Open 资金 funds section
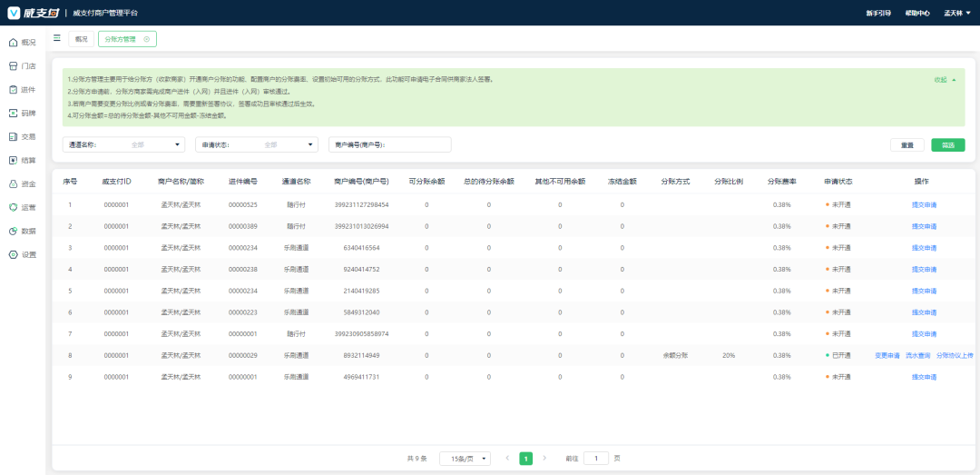The height and width of the screenshot is (475, 980). click(22, 184)
